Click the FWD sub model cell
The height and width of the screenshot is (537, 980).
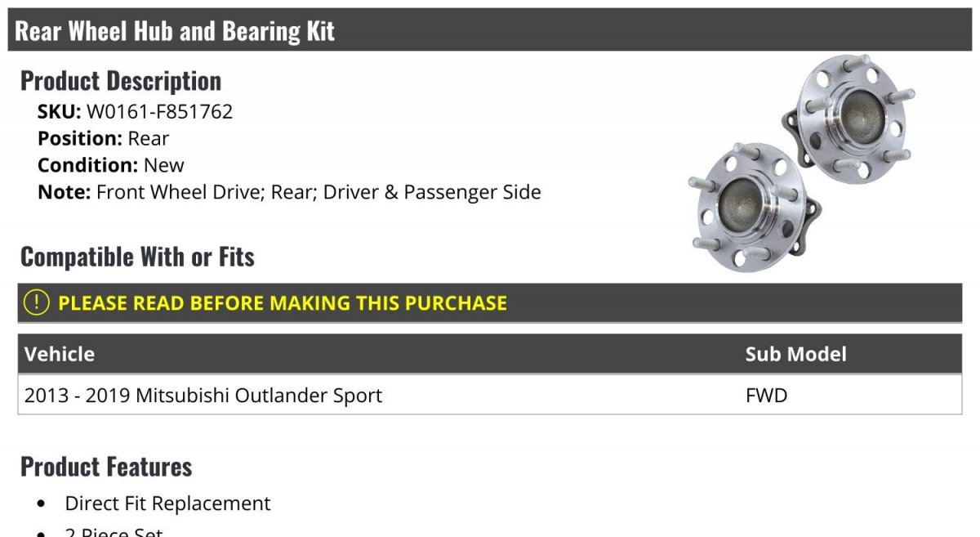tap(766, 396)
